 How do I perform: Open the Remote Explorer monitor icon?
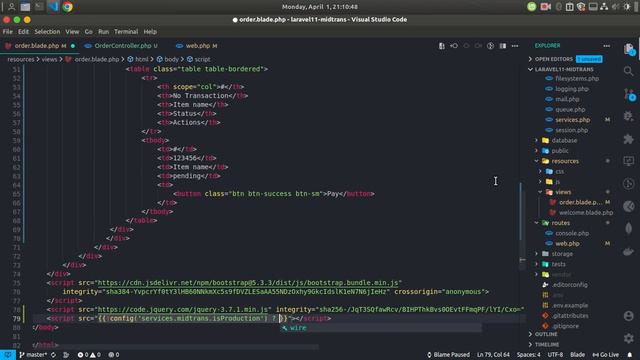(x=629, y=161)
